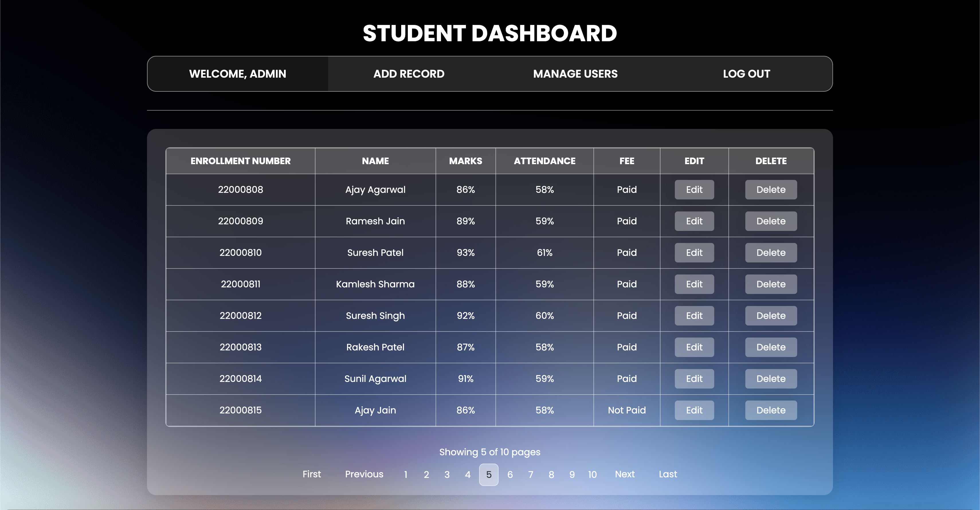The width and height of the screenshot is (980, 510).
Task: Jump to page 10
Action: (x=592, y=475)
